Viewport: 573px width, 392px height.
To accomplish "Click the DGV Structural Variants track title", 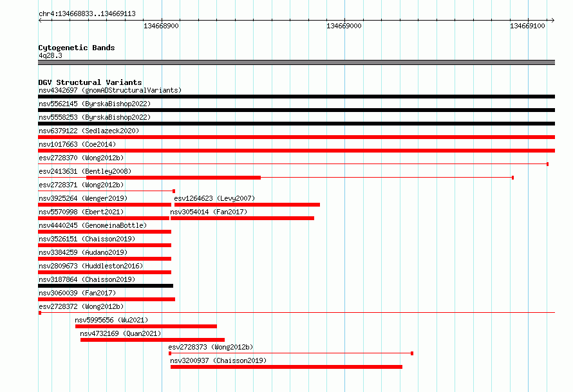I will (90, 82).
